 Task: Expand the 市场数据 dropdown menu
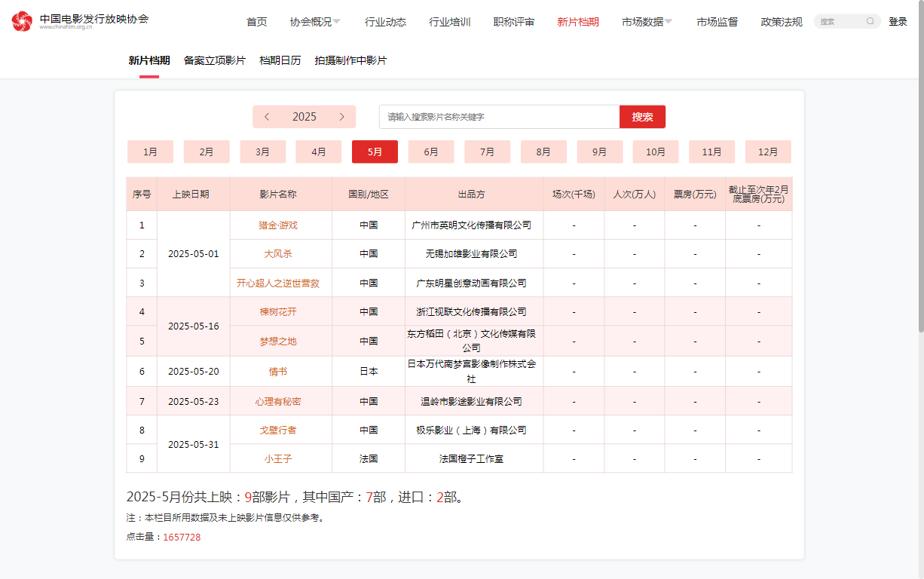647,22
